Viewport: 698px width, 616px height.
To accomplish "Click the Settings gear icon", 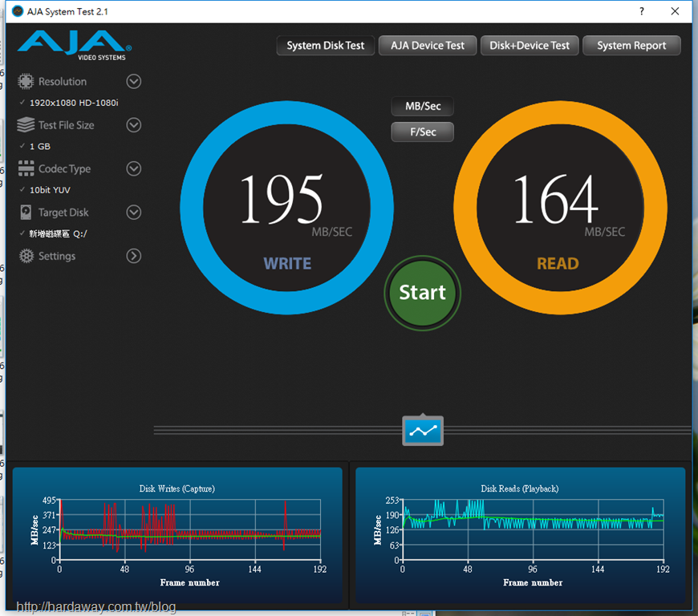I will (x=26, y=256).
